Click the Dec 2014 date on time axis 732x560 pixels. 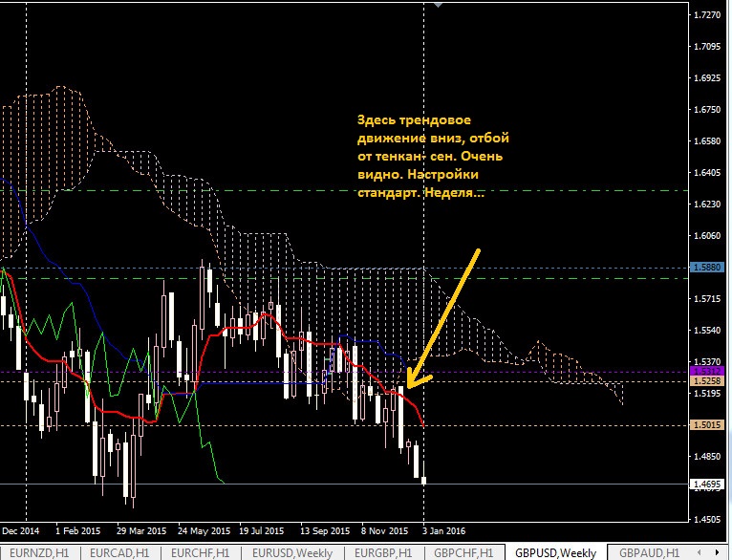pyautogui.click(x=20, y=531)
